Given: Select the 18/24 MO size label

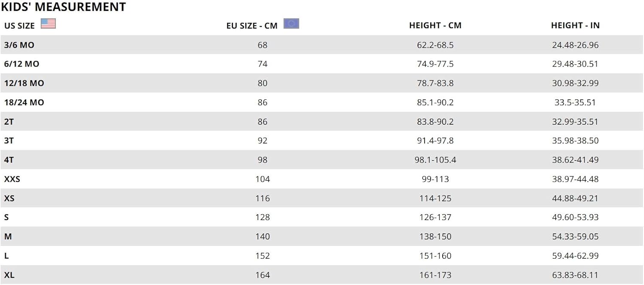Looking at the screenshot, I should 24,102.
